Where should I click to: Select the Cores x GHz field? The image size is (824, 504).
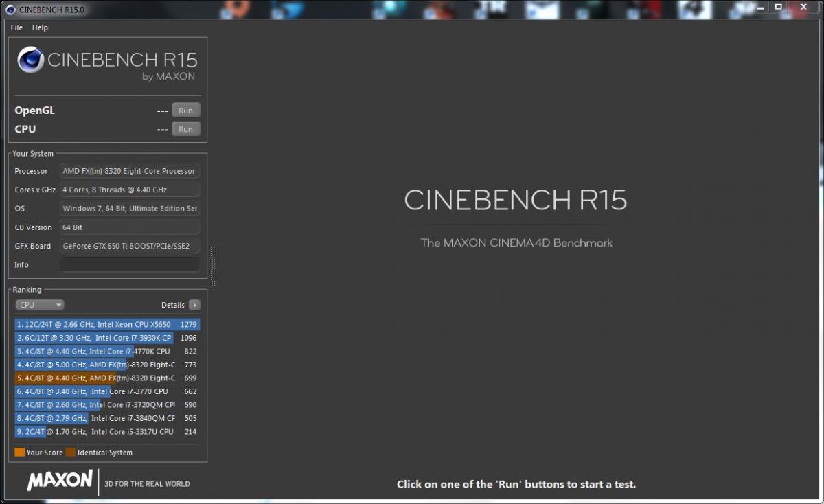click(x=130, y=190)
